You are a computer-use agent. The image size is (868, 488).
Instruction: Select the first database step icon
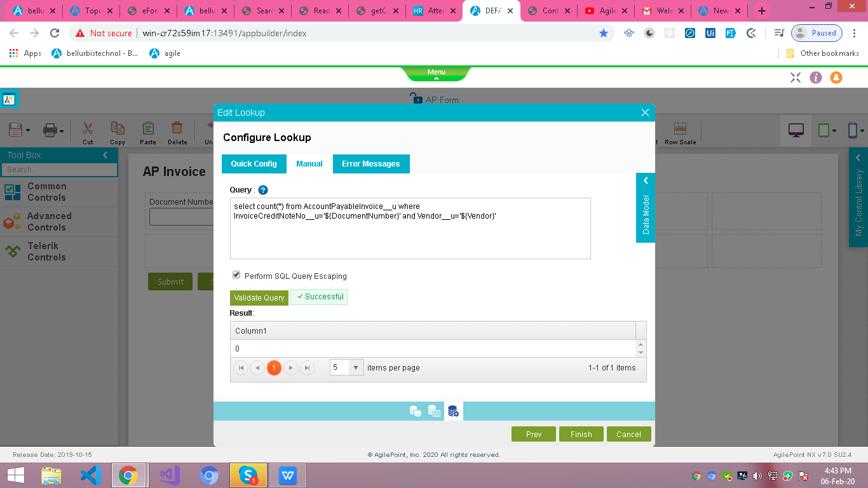point(415,411)
